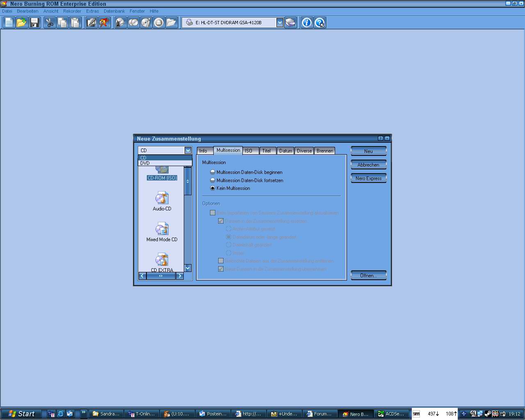
Task: Click the Copy disc double-CD icon
Action: point(133,23)
